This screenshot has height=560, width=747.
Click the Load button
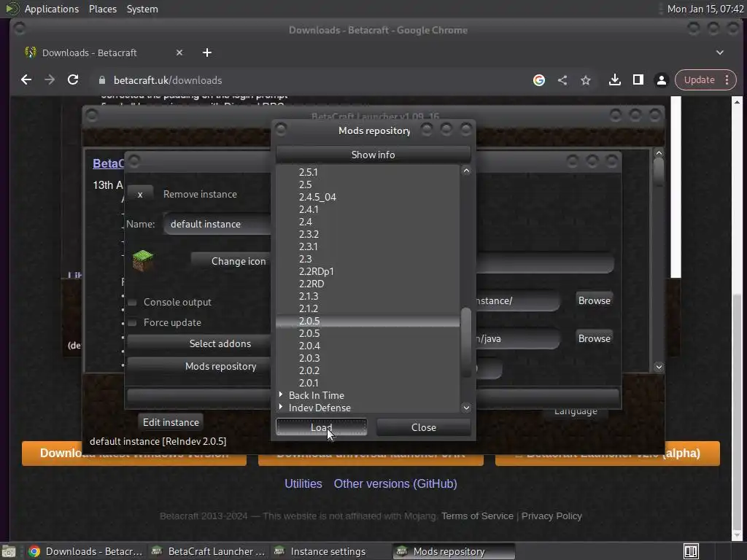tap(321, 427)
